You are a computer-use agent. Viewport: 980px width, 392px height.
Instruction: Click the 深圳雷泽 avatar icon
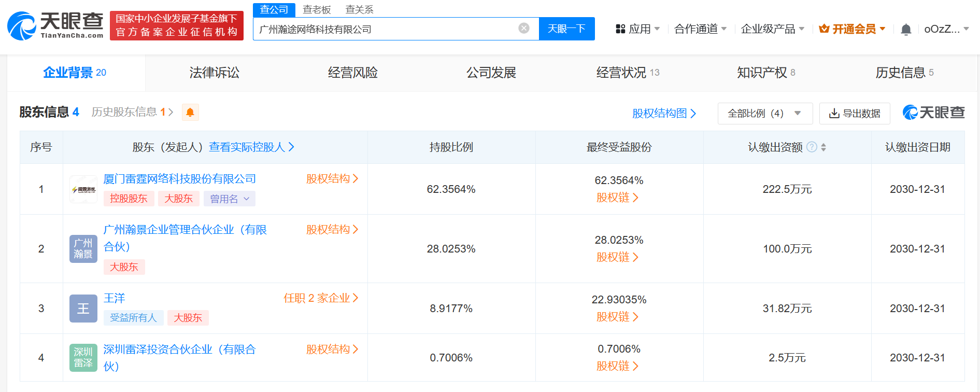83,358
